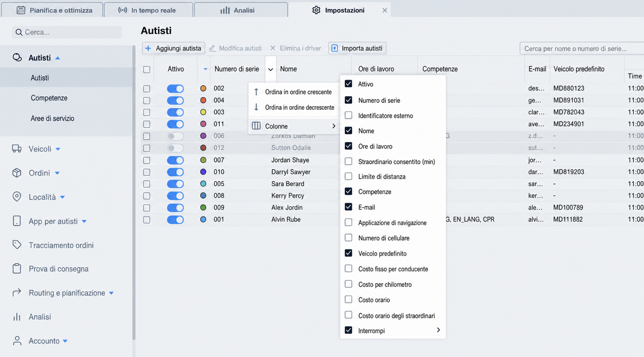The width and height of the screenshot is (644, 357).
Task: Expand the Veicoli sidebar section
Action: 58,149
